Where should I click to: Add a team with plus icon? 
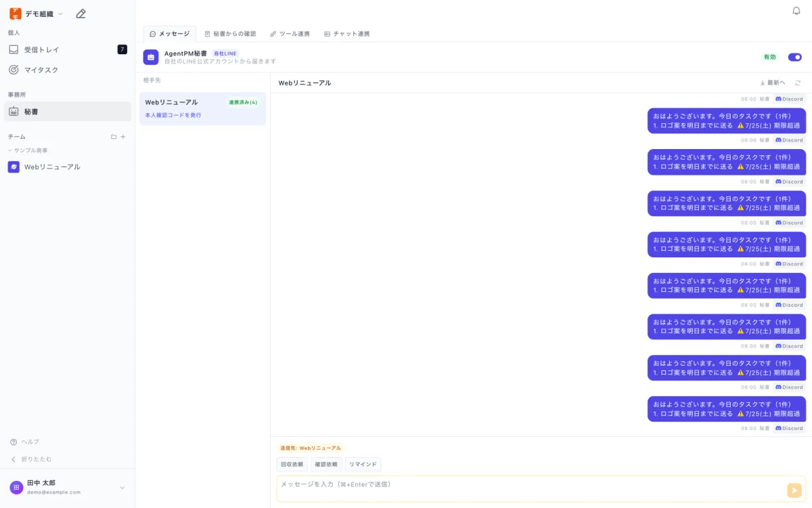tap(123, 137)
